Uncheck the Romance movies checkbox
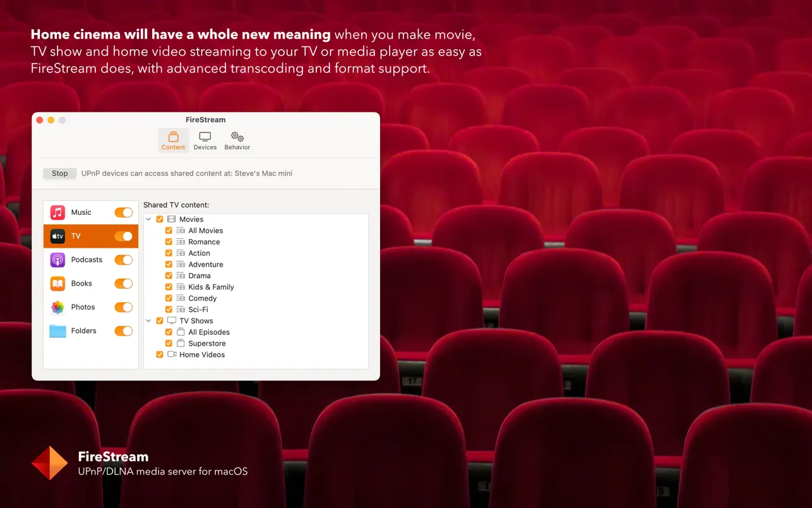The image size is (812, 508). tap(169, 242)
